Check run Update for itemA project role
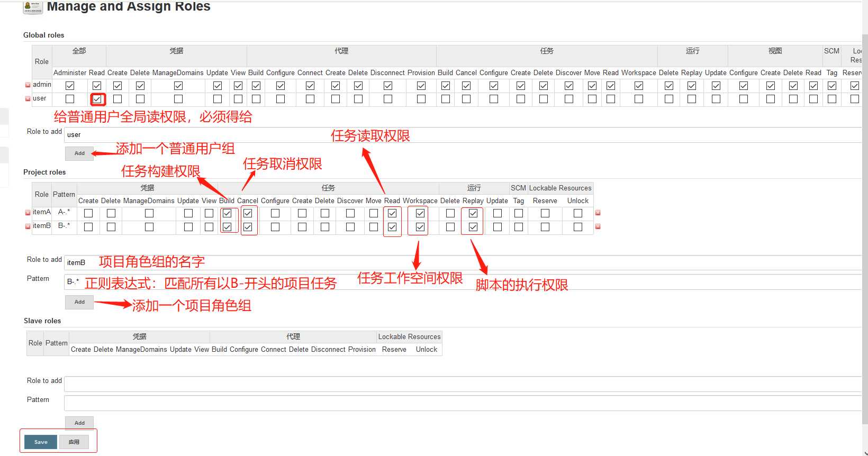 pyautogui.click(x=498, y=213)
